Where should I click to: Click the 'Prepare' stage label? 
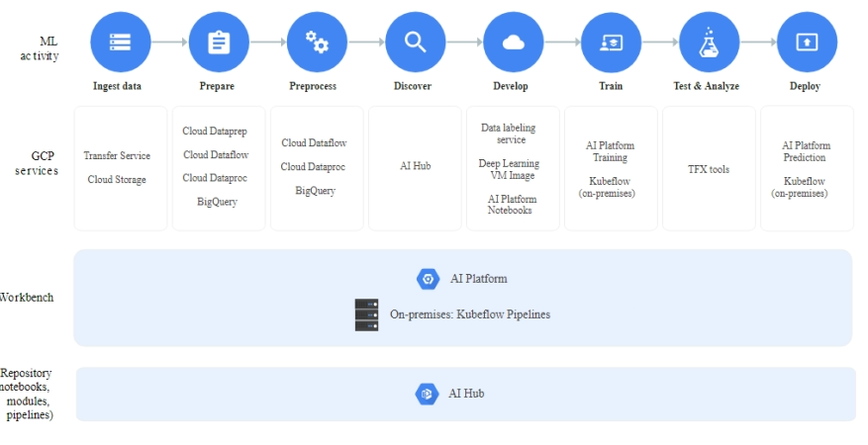pos(217,86)
